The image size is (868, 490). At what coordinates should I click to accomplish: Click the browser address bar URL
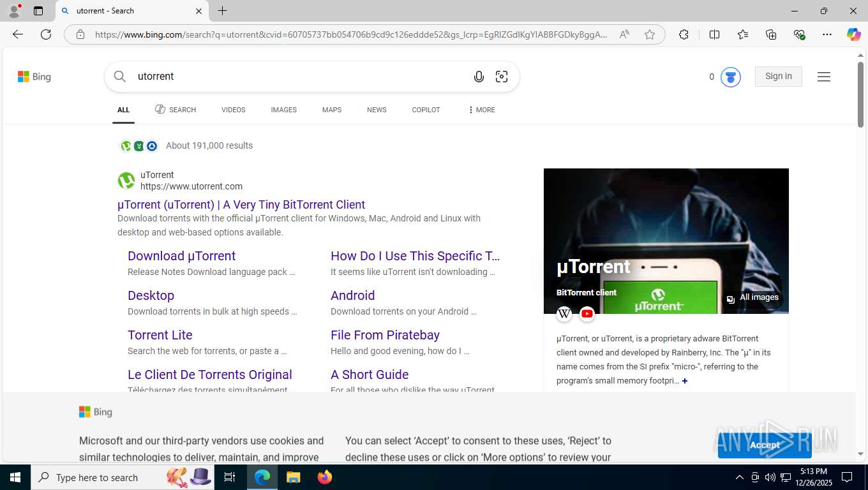(x=351, y=34)
